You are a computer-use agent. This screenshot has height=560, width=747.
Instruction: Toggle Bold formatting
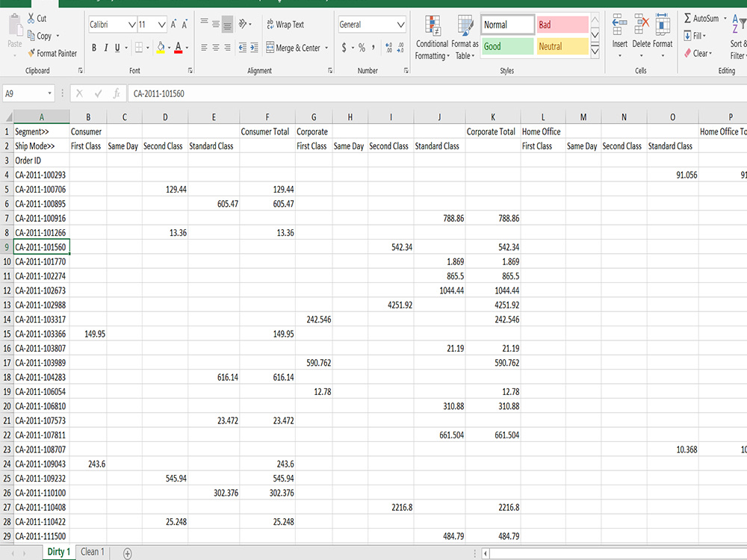(94, 48)
